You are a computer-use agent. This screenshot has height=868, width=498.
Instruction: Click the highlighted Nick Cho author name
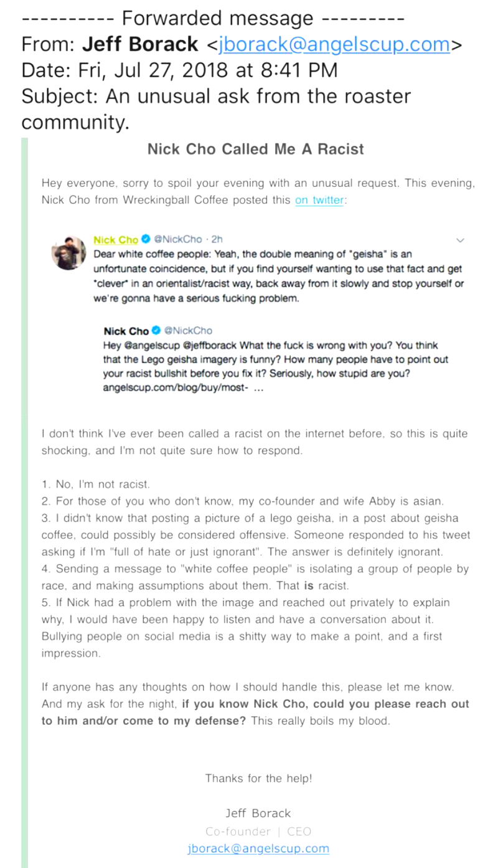(x=116, y=239)
